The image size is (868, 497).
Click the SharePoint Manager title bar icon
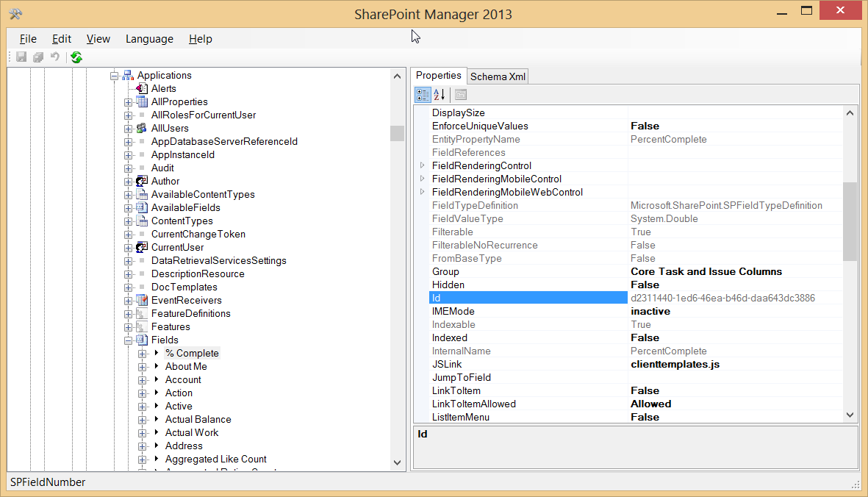[x=15, y=14]
